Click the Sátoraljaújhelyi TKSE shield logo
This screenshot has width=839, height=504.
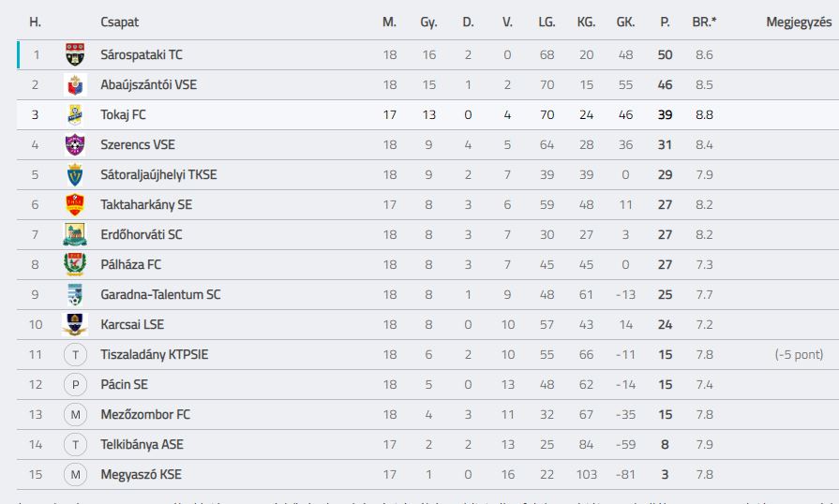click(x=75, y=174)
